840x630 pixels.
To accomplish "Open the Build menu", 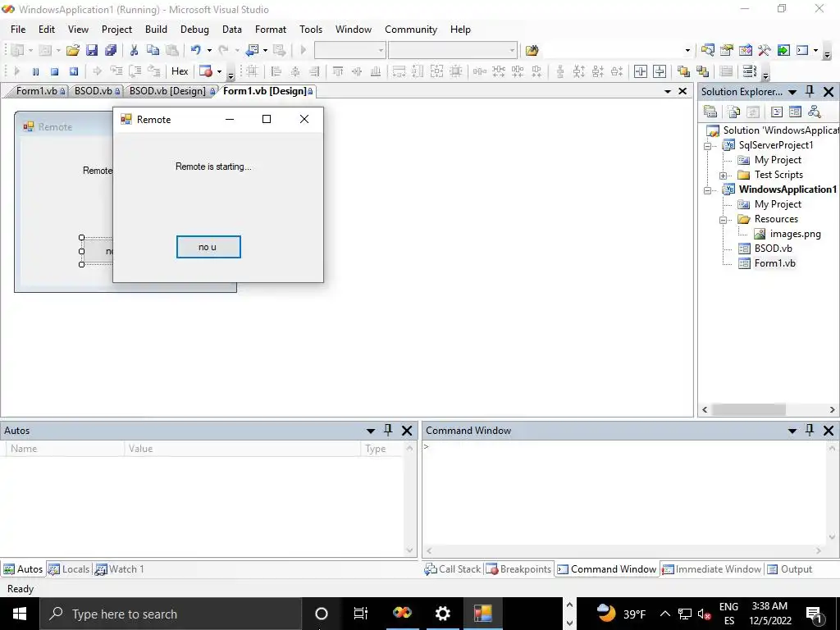I will tap(157, 30).
